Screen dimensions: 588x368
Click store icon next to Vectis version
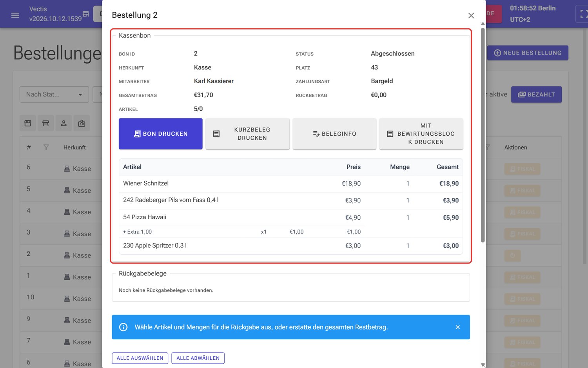click(x=86, y=14)
